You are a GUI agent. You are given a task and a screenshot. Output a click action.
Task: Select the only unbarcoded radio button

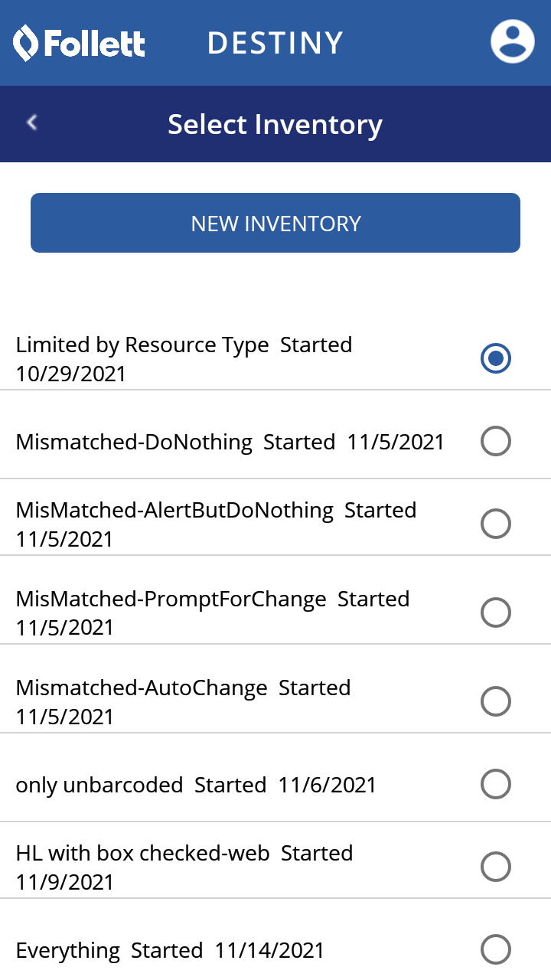click(496, 784)
